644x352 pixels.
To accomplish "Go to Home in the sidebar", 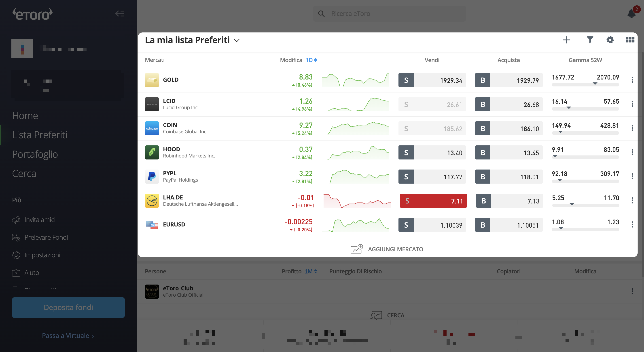I will pos(25,116).
